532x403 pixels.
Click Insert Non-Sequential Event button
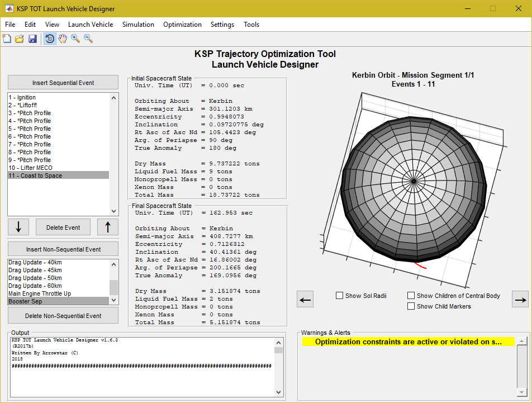coord(63,249)
